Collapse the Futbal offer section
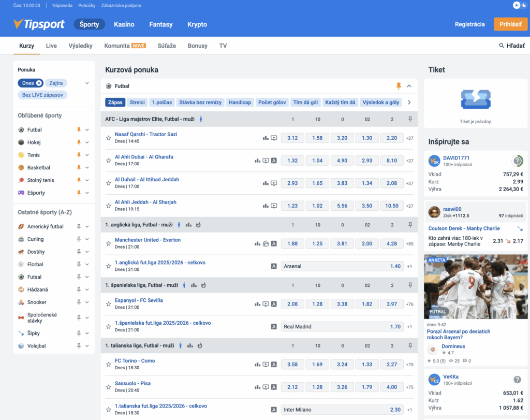Image resolution: width=530 pixels, height=420 pixels. click(x=409, y=86)
